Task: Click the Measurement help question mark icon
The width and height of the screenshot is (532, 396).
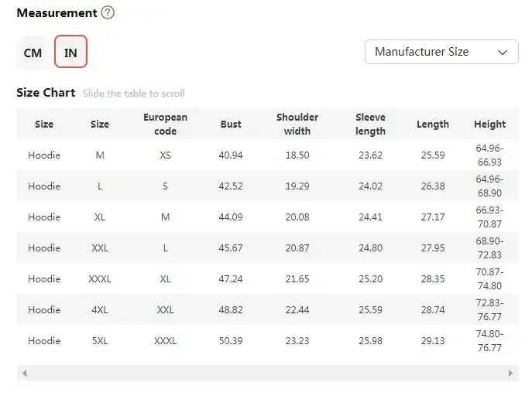Action: click(x=108, y=13)
